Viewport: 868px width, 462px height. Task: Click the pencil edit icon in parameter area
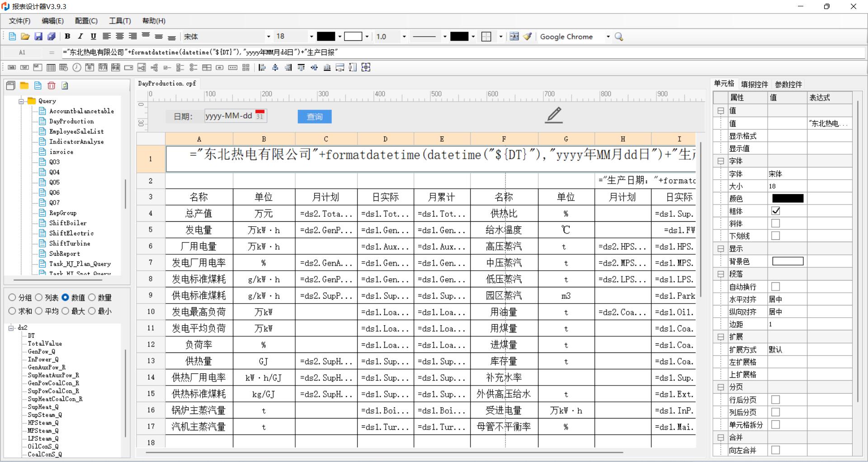coord(554,115)
